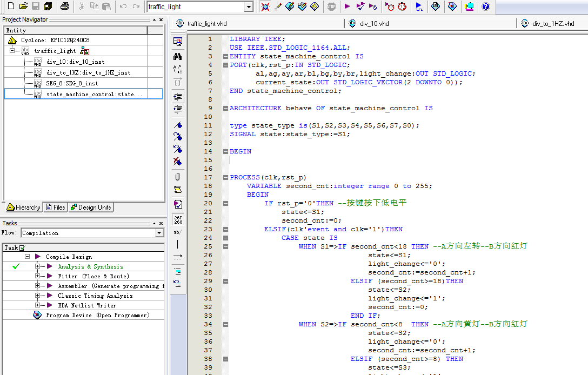Collapse code fold at line 17 PROCESS

click(x=225, y=177)
